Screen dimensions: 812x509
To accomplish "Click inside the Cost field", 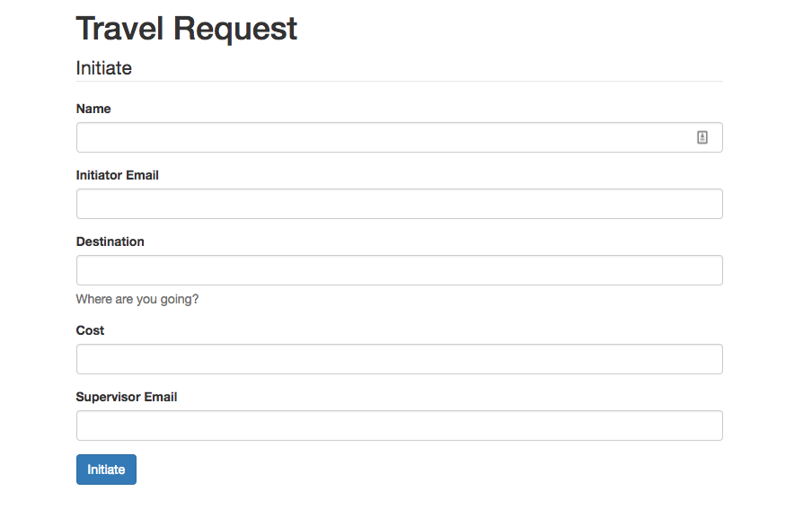I will click(x=399, y=359).
